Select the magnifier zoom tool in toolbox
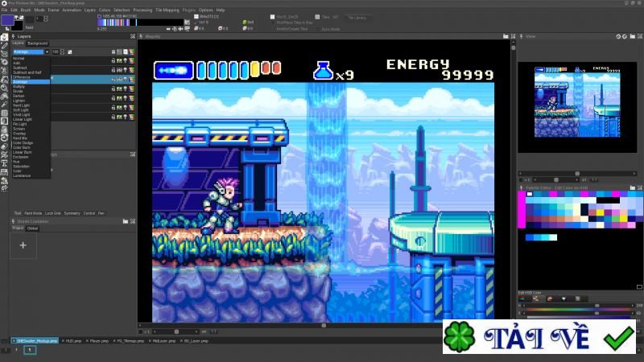The width and height of the screenshot is (644, 362). pyautogui.click(x=5, y=88)
